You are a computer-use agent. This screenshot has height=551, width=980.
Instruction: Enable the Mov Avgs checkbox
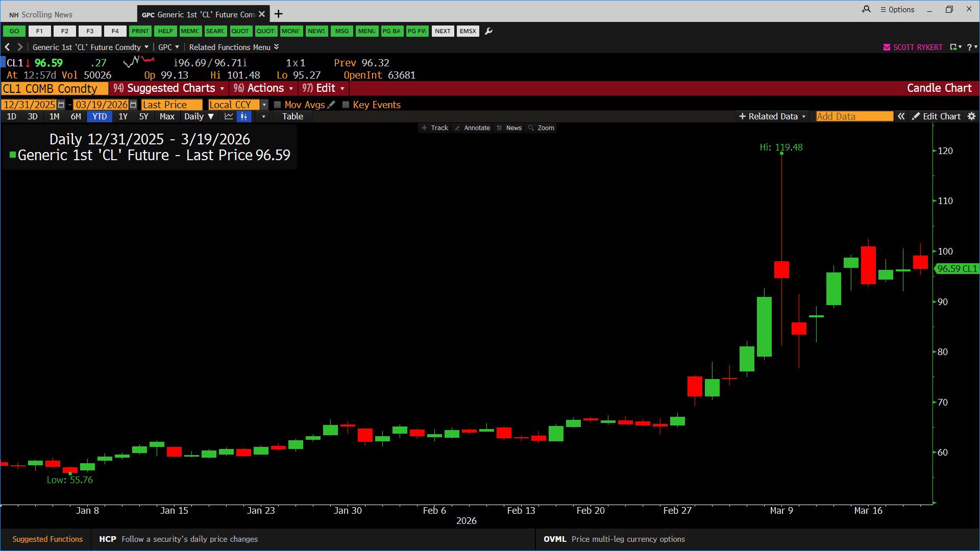278,105
